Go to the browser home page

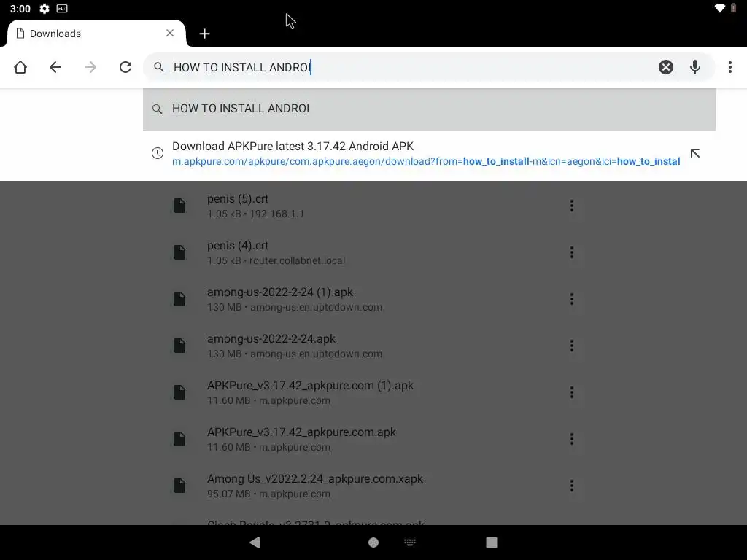pos(20,67)
